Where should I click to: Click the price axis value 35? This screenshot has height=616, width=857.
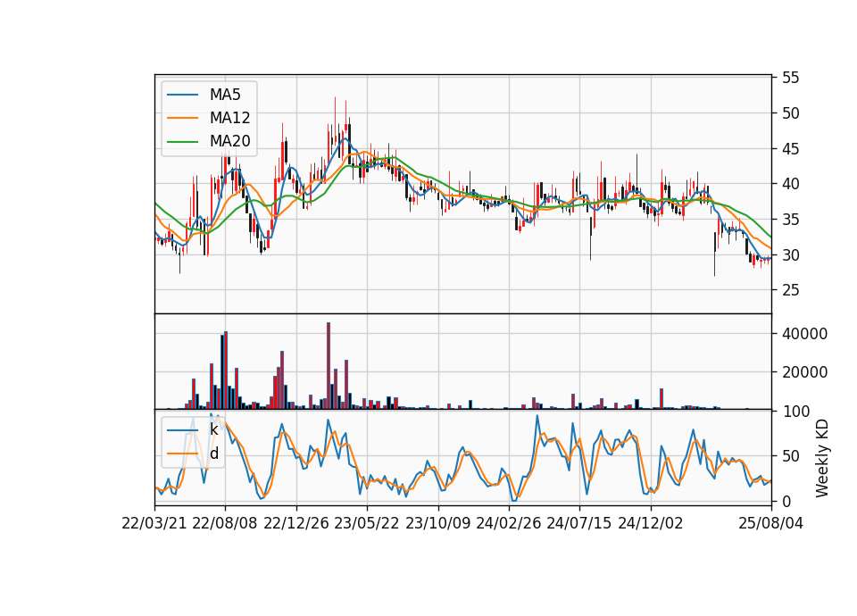pos(790,220)
